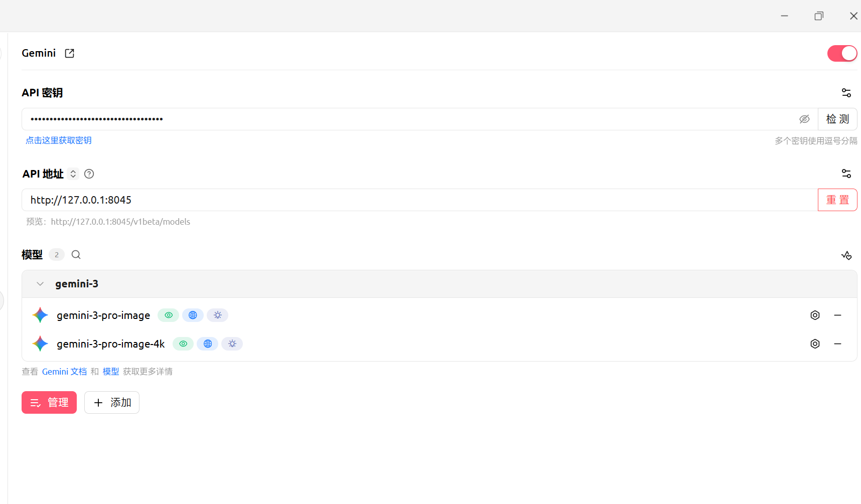The image size is (861, 504).
Task: Search models with the magnifier icon
Action: [76, 255]
